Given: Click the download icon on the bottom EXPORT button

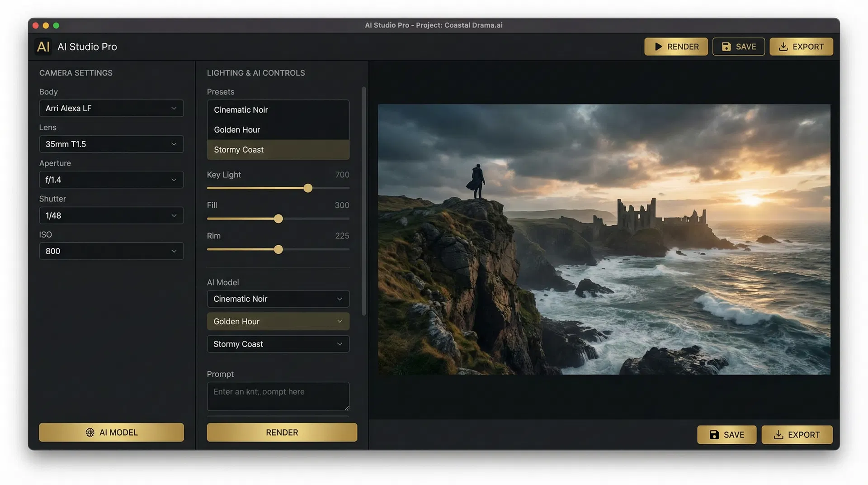Looking at the screenshot, I should pos(778,434).
